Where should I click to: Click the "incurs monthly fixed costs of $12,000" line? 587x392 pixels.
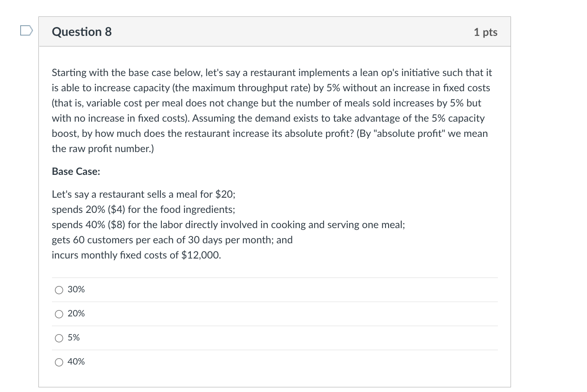[136, 255]
